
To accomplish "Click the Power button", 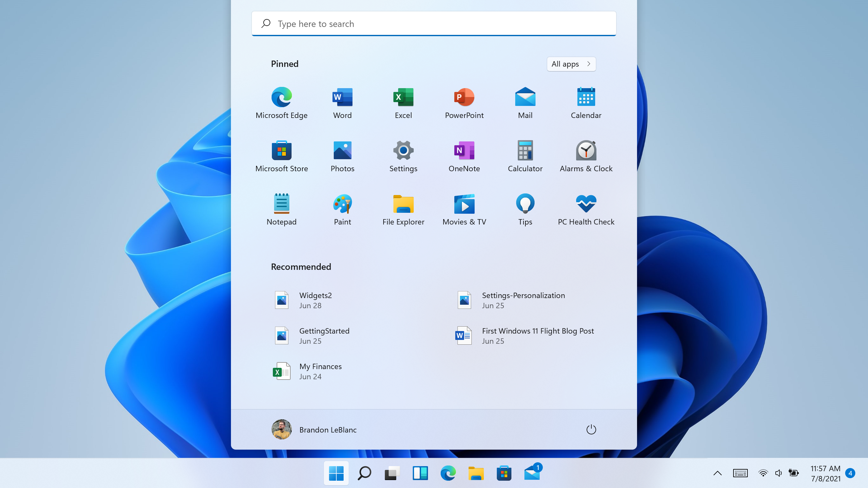I will click(591, 429).
